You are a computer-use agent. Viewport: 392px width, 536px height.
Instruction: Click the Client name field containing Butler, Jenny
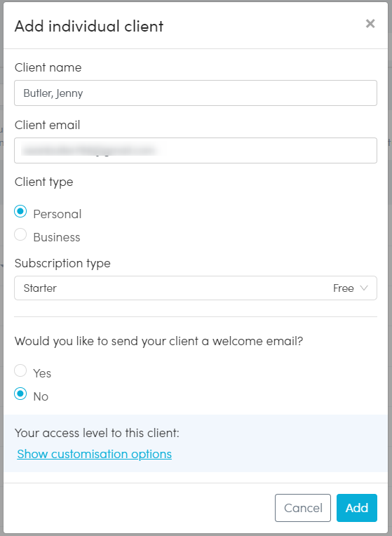click(x=196, y=93)
